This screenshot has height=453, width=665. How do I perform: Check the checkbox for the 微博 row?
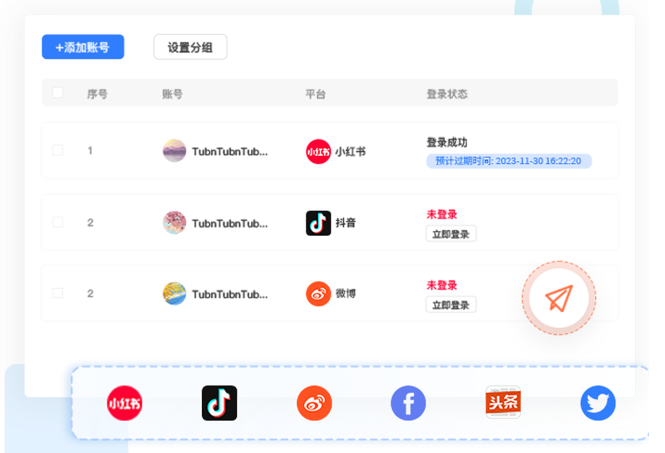coord(58,293)
